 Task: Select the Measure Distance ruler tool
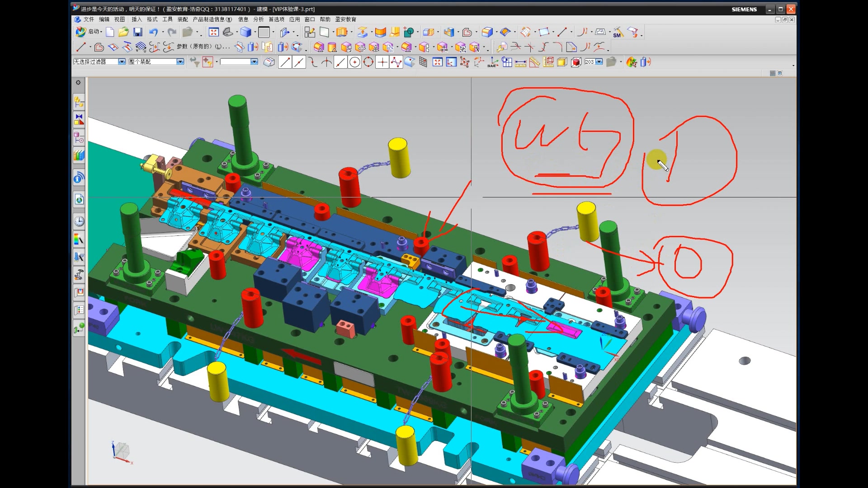(520, 62)
